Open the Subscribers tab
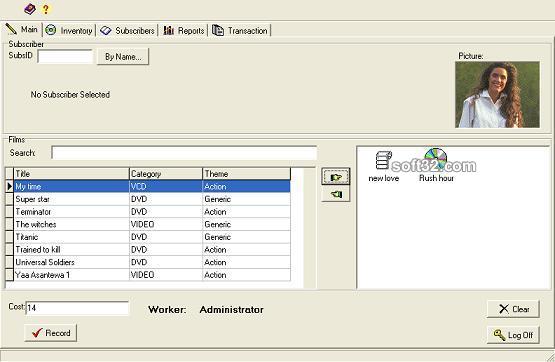Viewport: 555px width, 362px height. (x=127, y=30)
